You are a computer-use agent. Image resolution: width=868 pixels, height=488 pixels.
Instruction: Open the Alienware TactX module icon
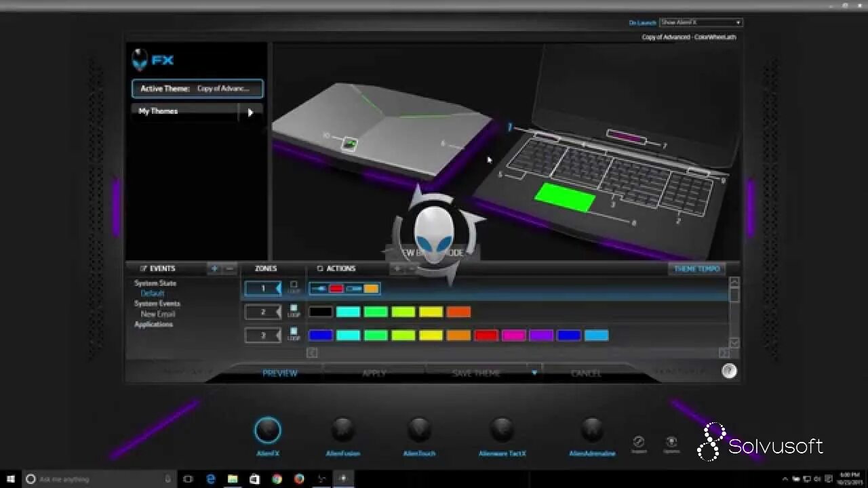502,430
